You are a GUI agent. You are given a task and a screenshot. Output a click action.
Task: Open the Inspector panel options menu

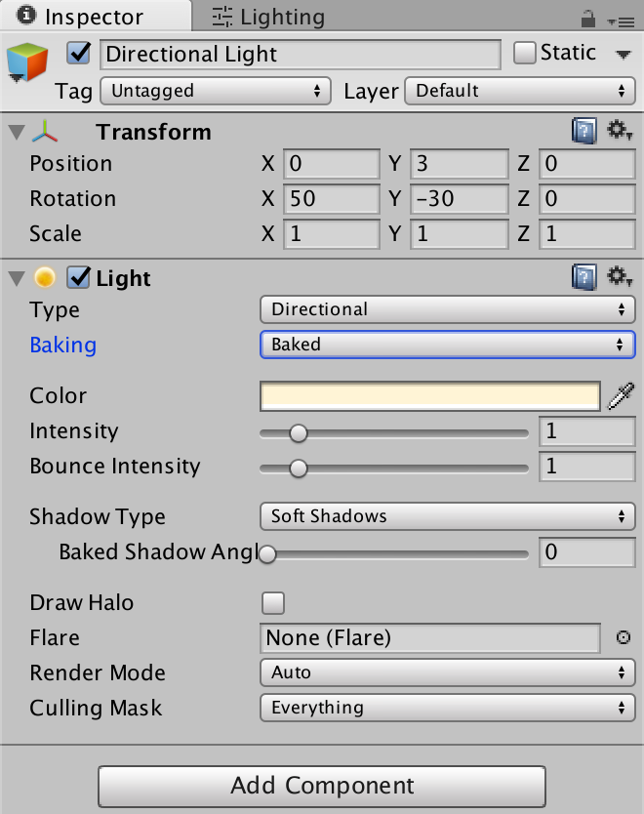(x=621, y=21)
